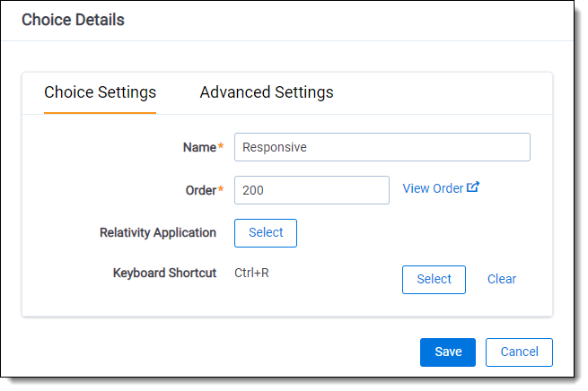Click the Order input field
Image resolution: width=588 pixels, height=391 pixels.
311,190
